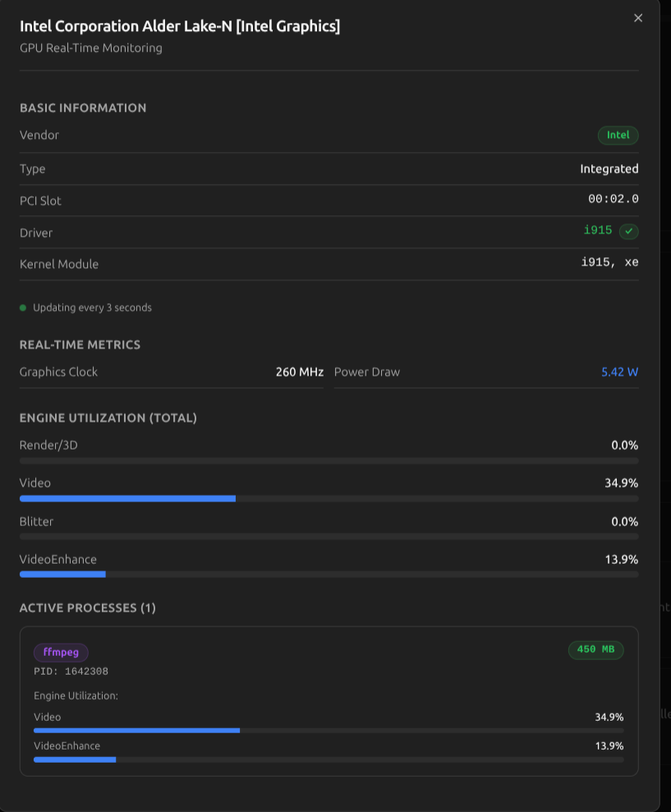Click the 5.42 W power draw value
The width and height of the screenshot is (671, 812).
point(619,372)
